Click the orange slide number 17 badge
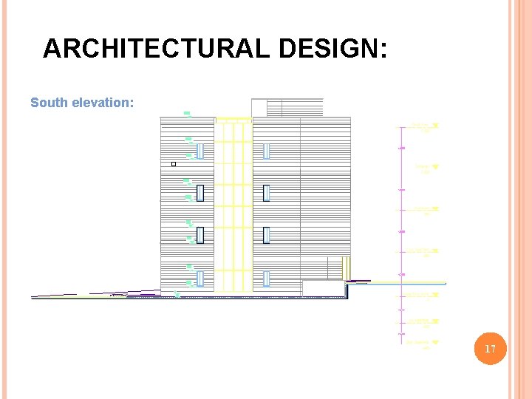The image size is (532, 399). [491, 349]
